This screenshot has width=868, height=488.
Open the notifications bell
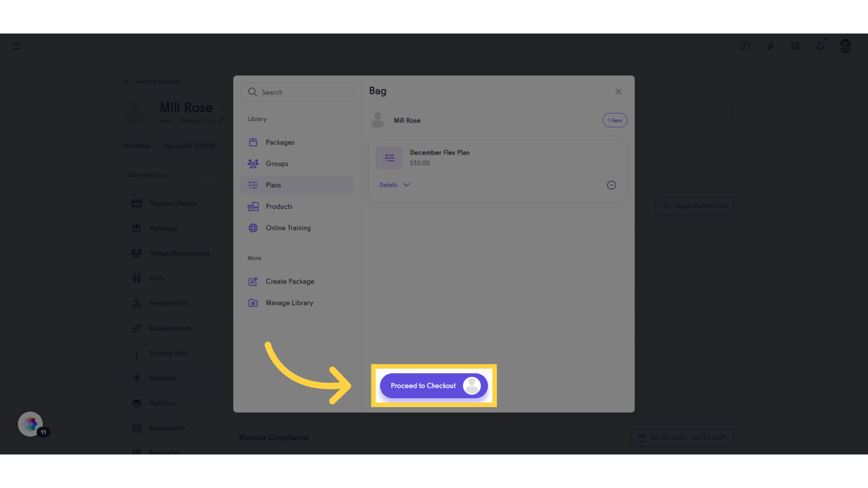click(820, 46)
